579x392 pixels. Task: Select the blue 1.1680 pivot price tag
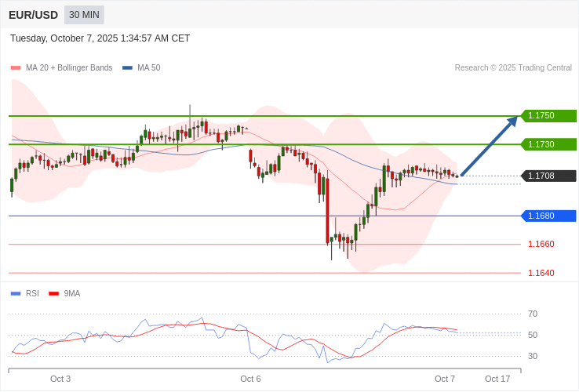(548, 216)
